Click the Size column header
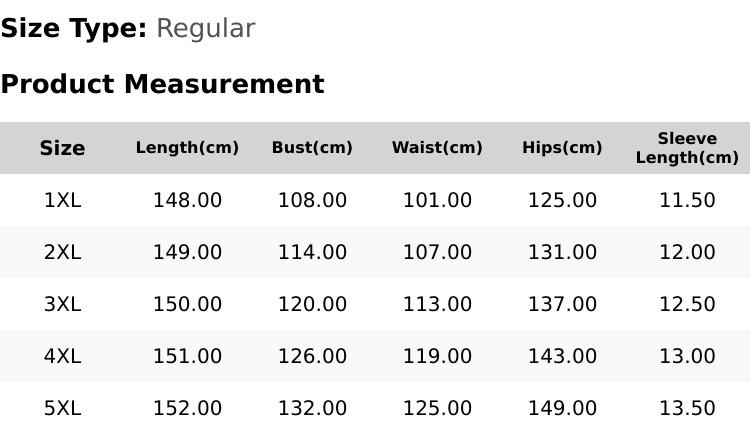Viewport: 750px width, 434px height. [62, 148]
